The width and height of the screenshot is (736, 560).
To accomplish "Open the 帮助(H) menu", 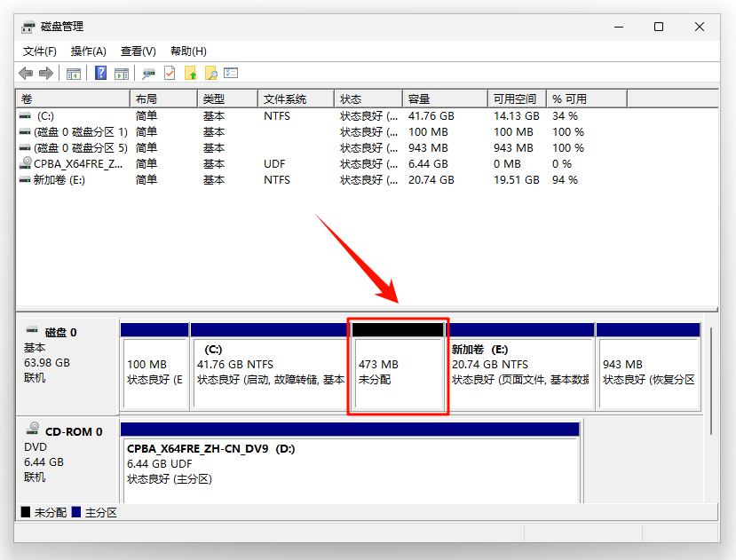I will click(x=188, y=51).
